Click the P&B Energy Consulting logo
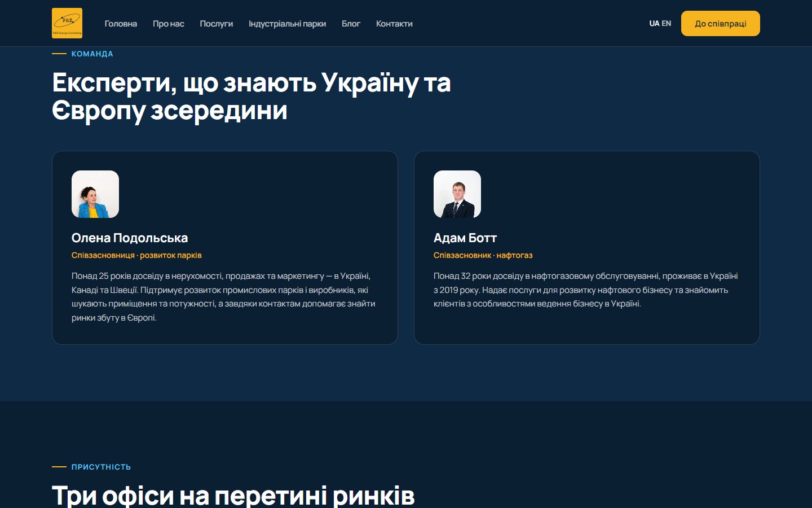This screenshot has width=812, height=508. click(x=67, y=23)
